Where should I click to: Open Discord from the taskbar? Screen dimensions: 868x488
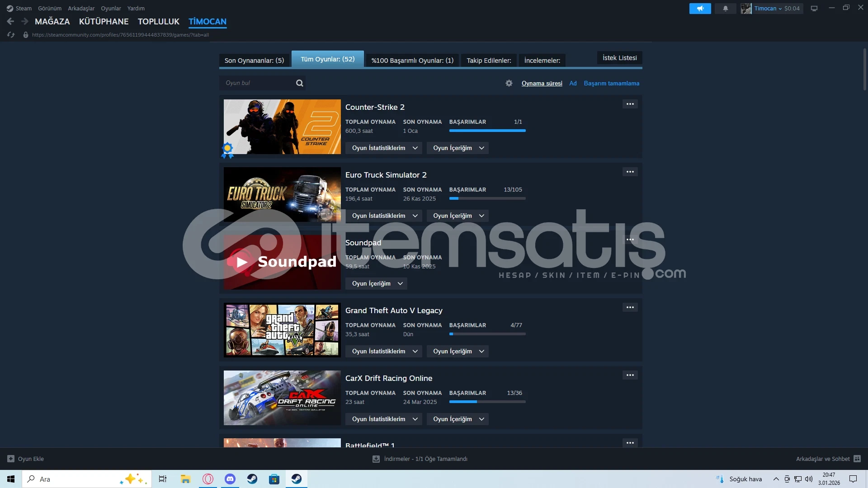pyautogui.click(x=230, y=479)
